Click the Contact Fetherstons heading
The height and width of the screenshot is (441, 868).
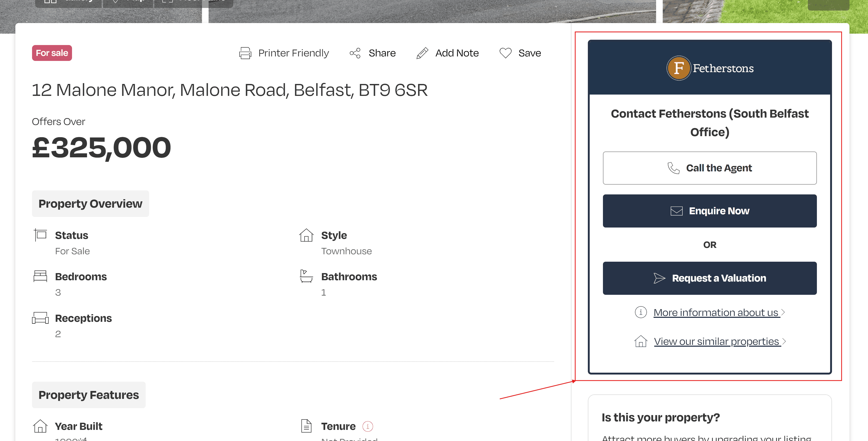pyautogui.click(x=710, y=123)
